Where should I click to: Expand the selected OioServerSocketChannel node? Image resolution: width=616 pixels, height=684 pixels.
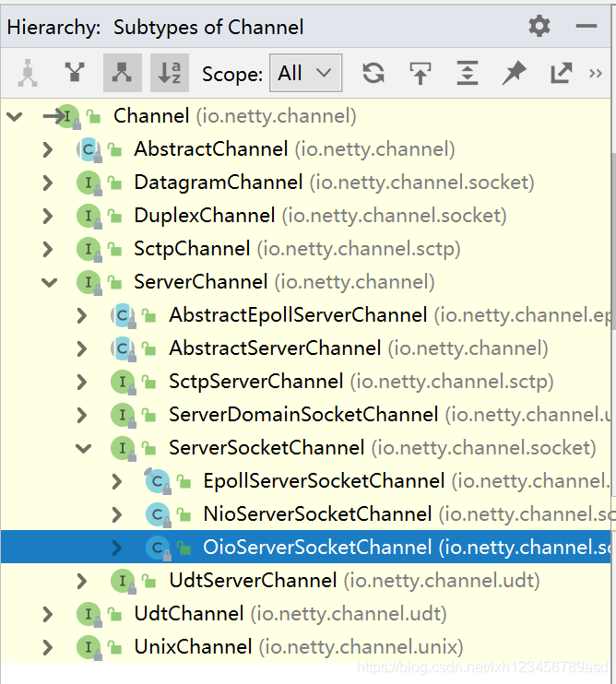pyautogui.click(x=116, y=548)
